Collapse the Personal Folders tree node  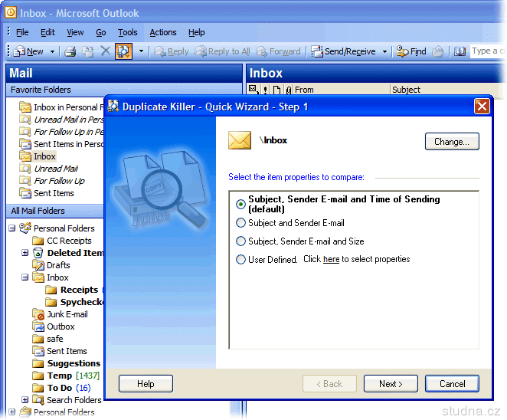(12, 228)
